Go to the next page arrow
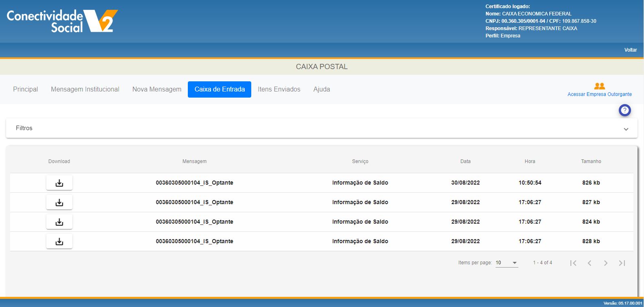The height and width of the screenshot is (307, 644). [x=606, y=263]
